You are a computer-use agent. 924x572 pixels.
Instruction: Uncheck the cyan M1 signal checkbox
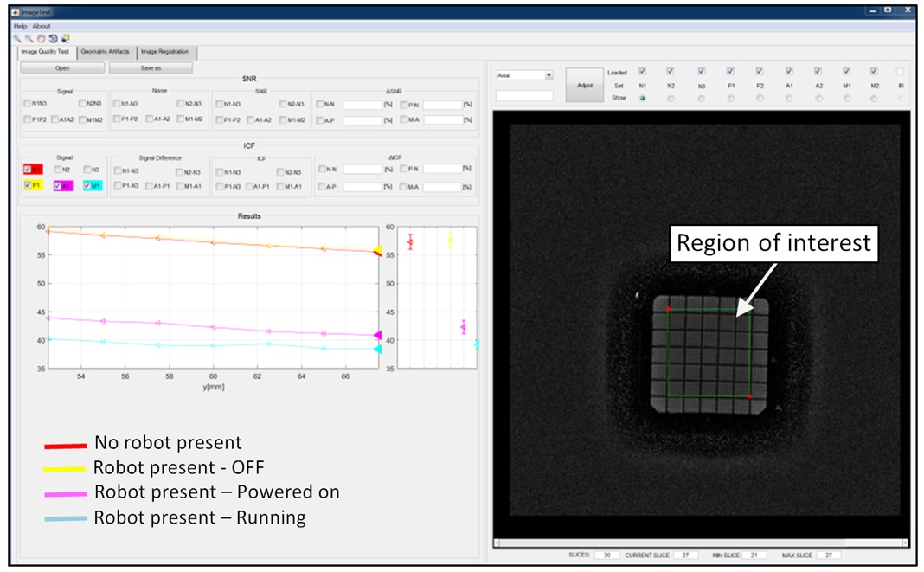pos(88,185)
